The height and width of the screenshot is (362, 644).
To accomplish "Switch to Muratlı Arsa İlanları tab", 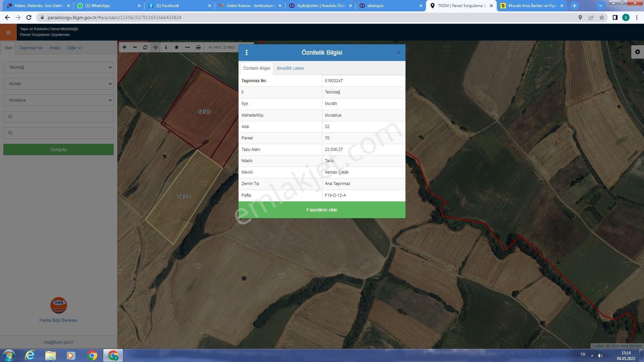I will click(x=532, y=6).
